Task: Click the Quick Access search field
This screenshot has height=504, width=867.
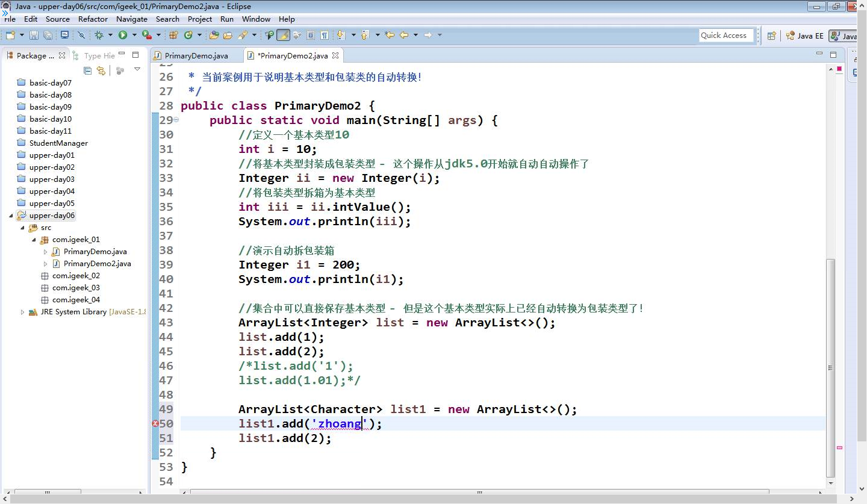Action: [x=727, y=36]
